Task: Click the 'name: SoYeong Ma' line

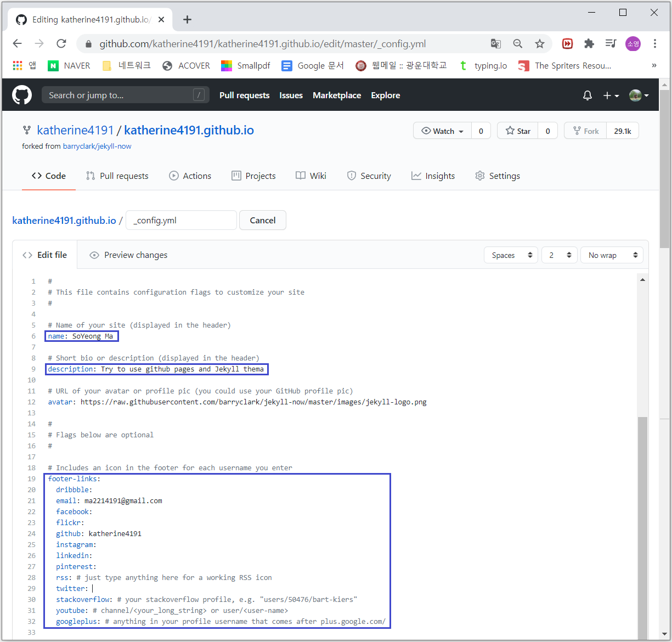Action: [x=81, y=336]
